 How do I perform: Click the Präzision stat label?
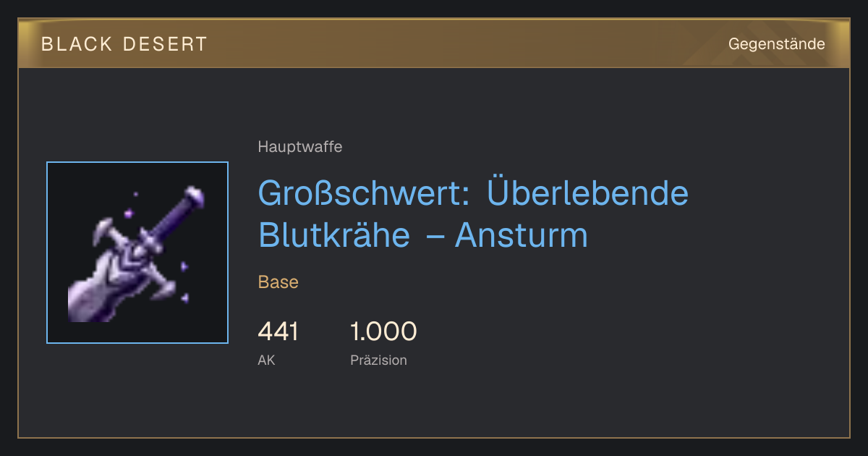pos(378,360)
